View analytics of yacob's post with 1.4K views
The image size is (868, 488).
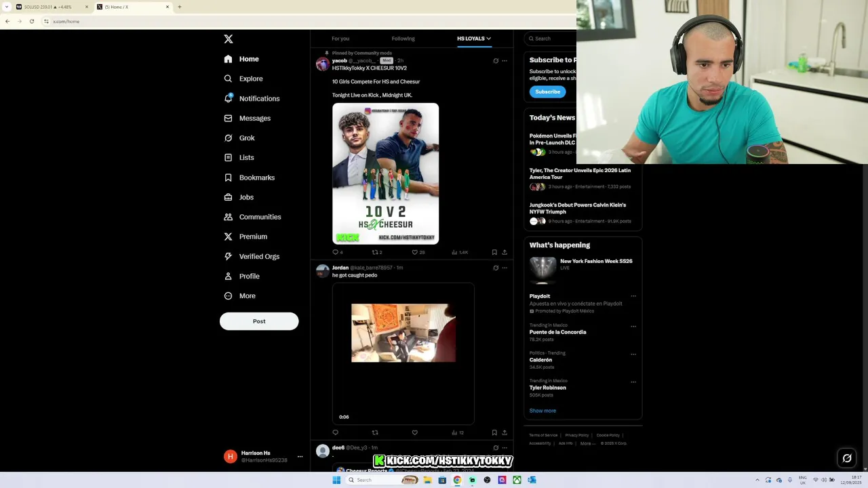(x=459, y=252)
